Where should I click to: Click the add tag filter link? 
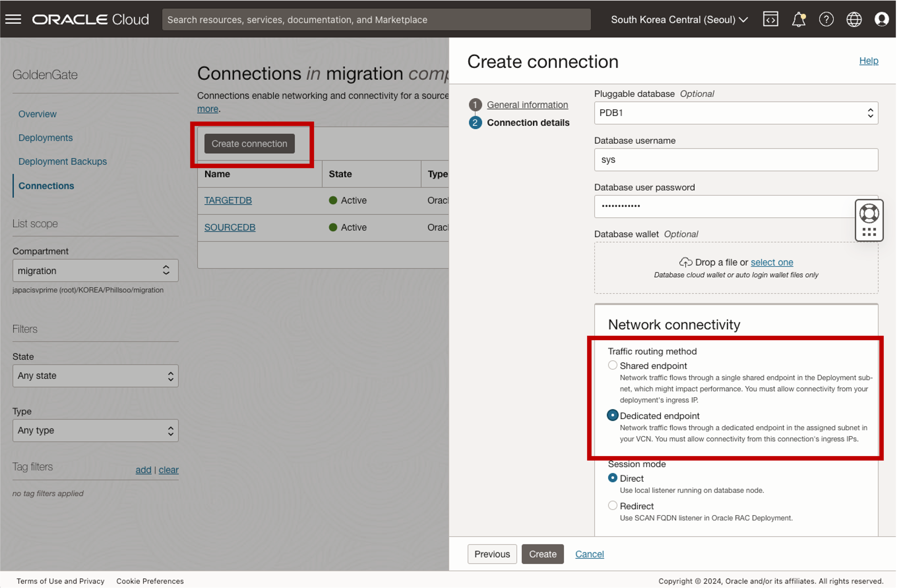pyautogui.click(x=143, y=470)
